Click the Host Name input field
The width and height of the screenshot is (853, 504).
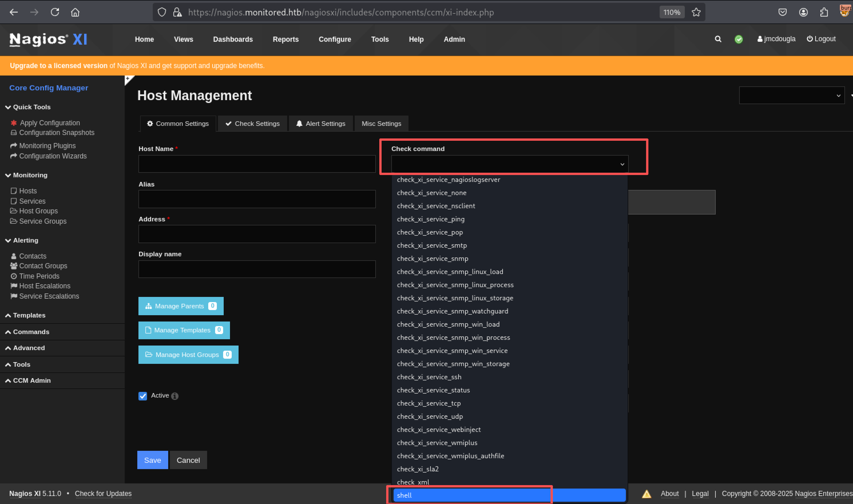(x=257, y=164)
